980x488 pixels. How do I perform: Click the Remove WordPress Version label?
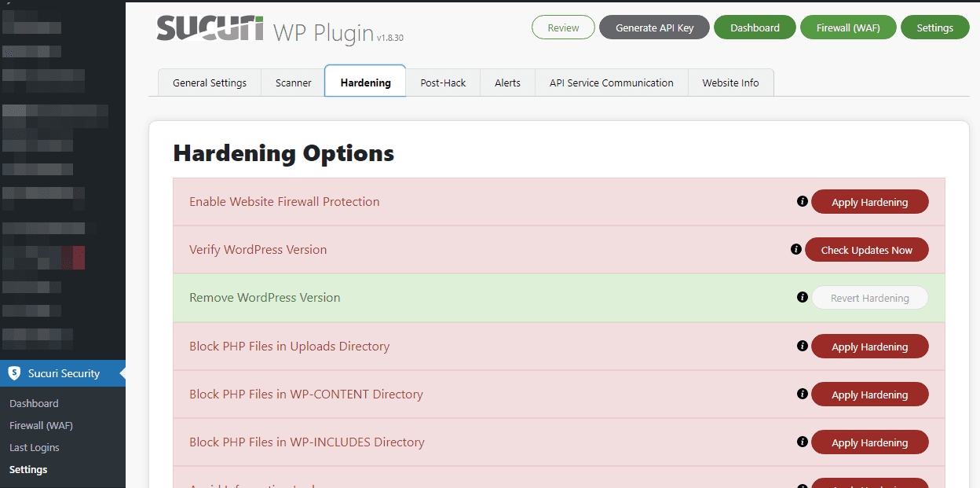265,298
